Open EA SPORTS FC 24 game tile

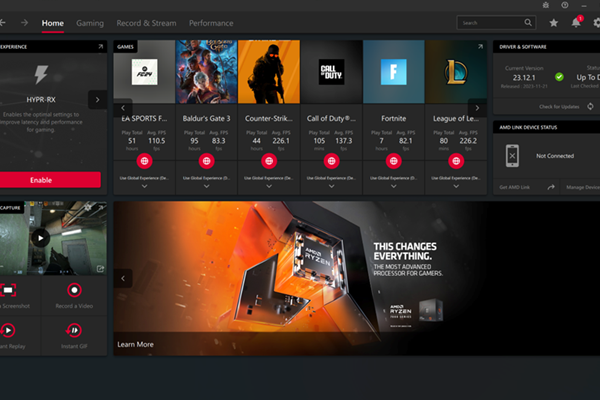pyautogui.click(x=144, y=72)
